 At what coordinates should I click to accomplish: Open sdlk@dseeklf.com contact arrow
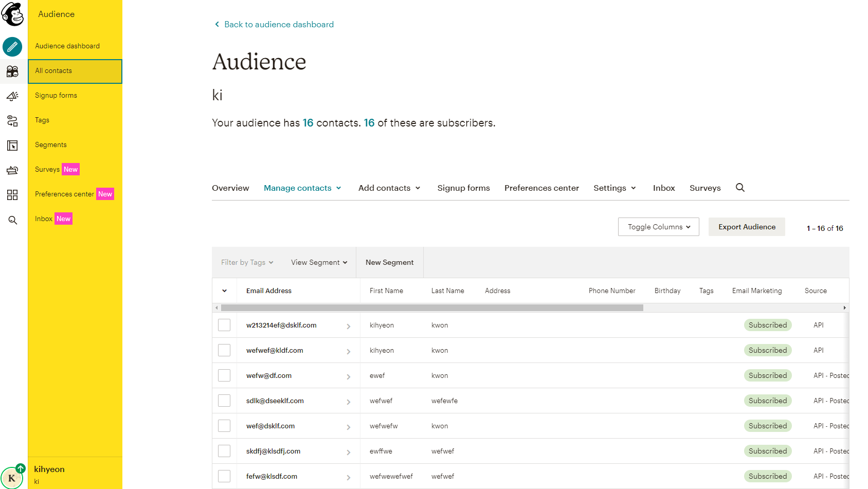(349, 402)
